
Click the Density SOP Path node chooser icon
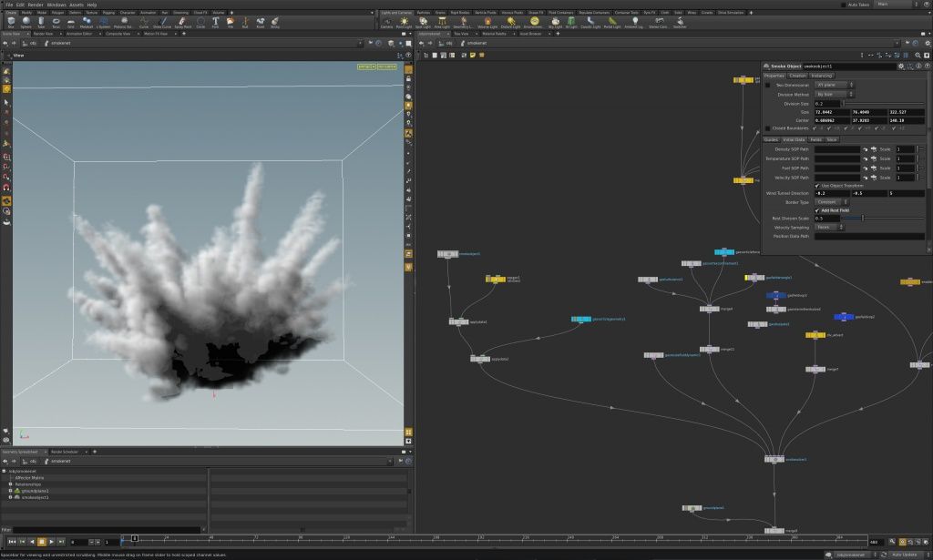[x=873, y=149]
